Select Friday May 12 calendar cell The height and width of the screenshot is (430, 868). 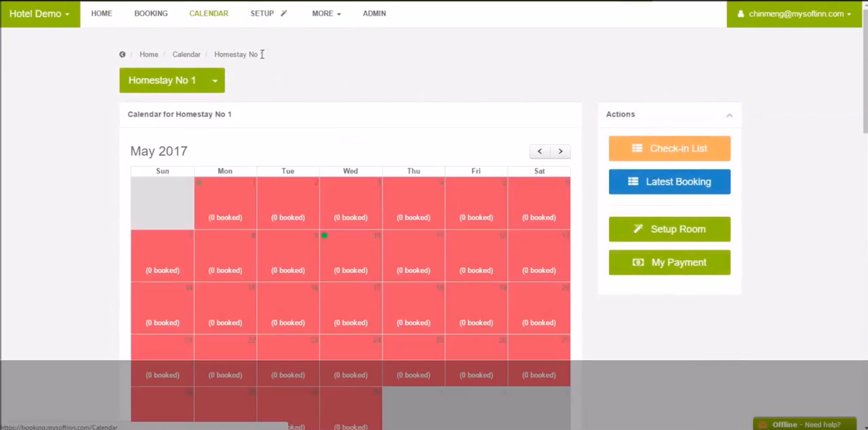tap(476, 255)
